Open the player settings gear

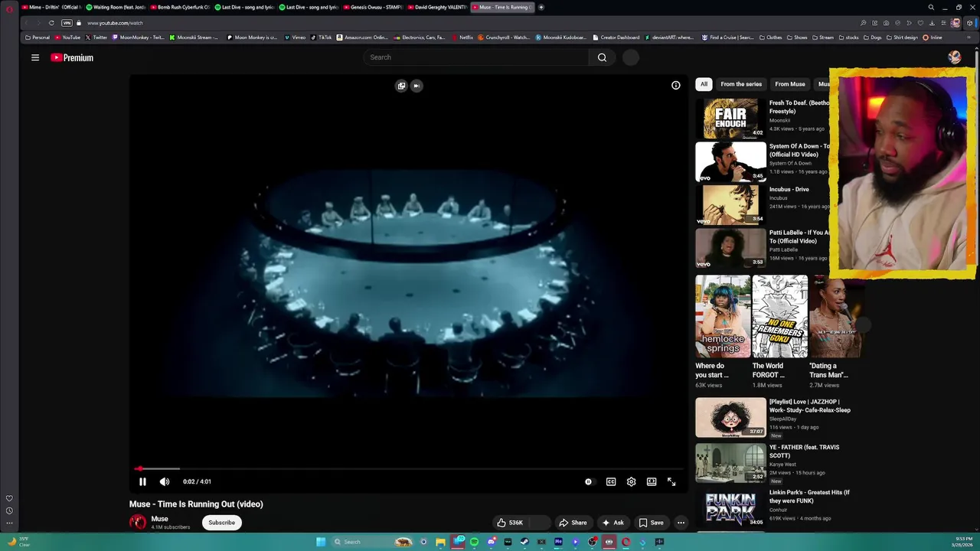click(631, 481)
